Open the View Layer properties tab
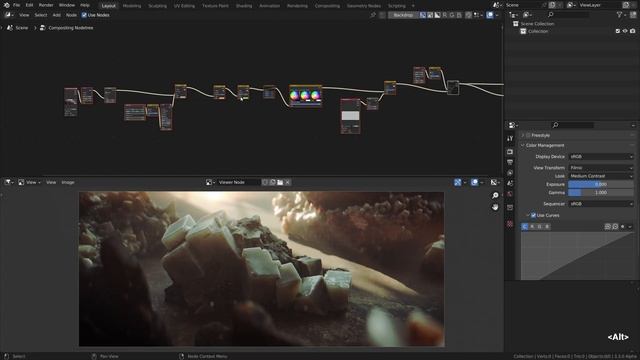Screen dimensions: 640x360 pyautogui.click(x=510, y=173)
